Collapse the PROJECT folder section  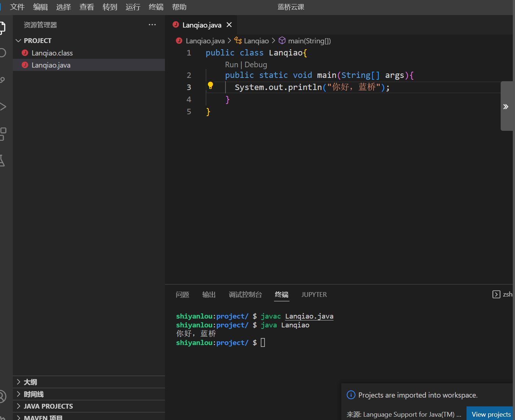click(18, 40)
